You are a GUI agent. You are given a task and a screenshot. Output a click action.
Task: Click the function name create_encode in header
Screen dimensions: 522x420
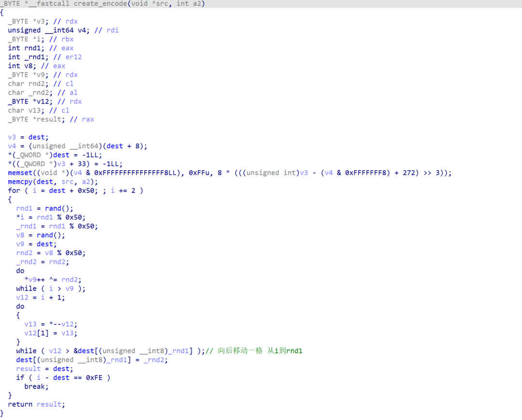point(101,4)
